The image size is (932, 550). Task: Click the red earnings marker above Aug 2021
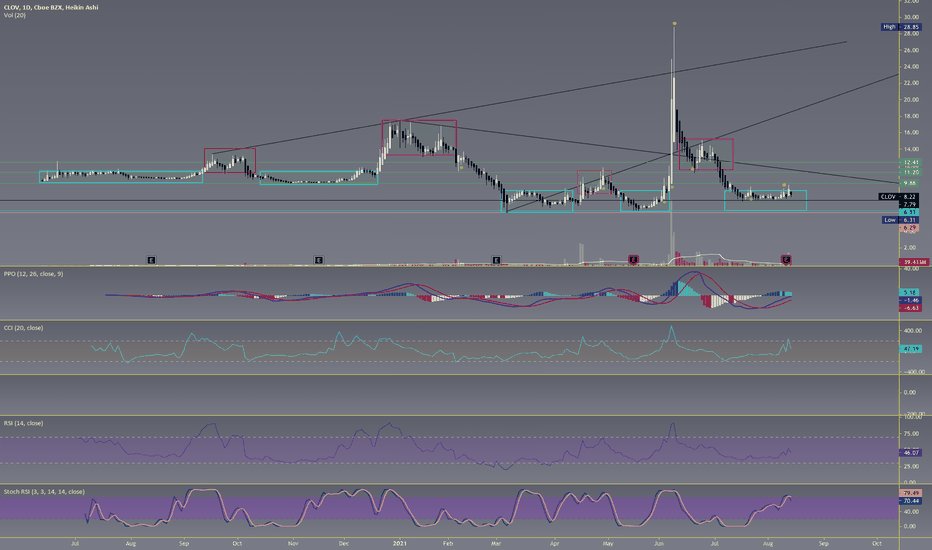[786, 260]
